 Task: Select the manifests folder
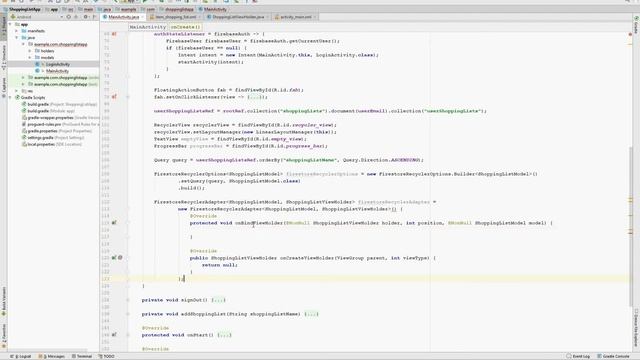click(36, 31)
